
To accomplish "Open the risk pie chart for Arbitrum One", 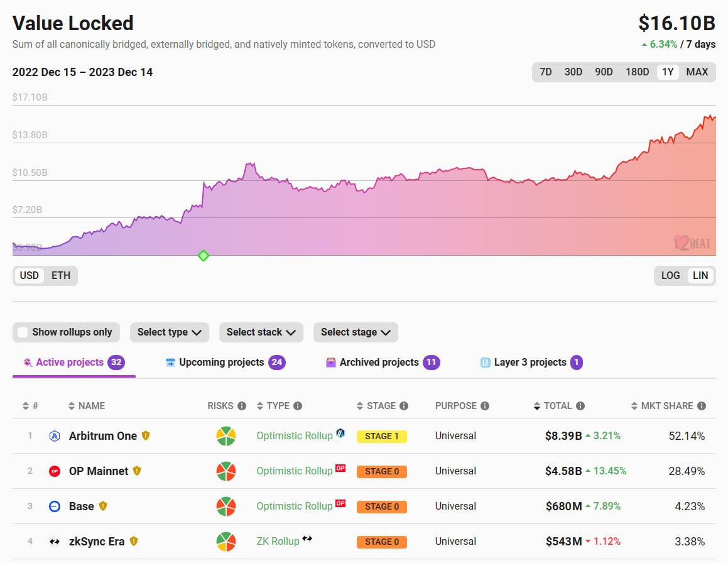I will point(226,435).
